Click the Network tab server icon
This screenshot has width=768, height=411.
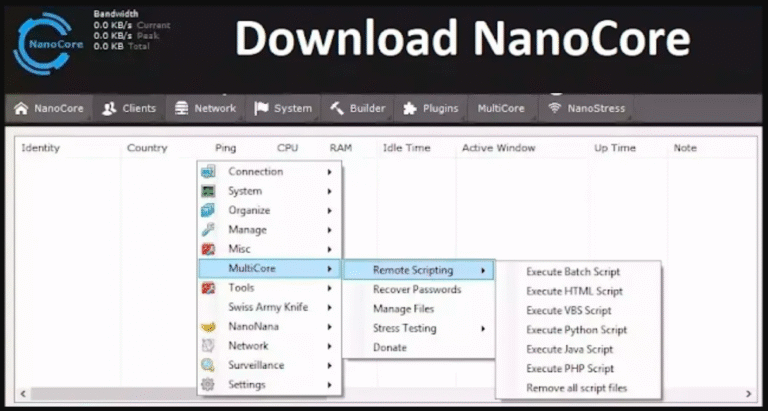tap(182, 109)
